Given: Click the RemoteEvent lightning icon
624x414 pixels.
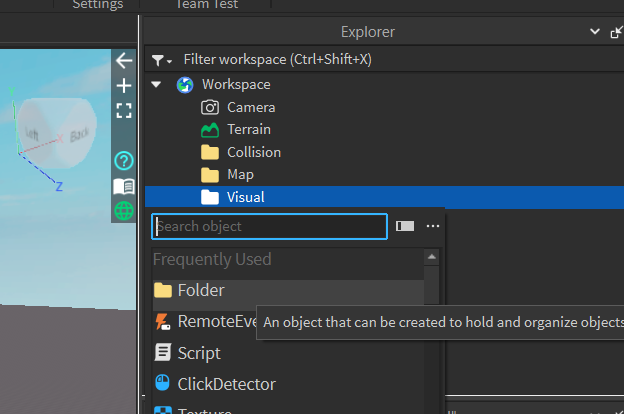Looking at the screenshot, I should (x=162, y=322).
